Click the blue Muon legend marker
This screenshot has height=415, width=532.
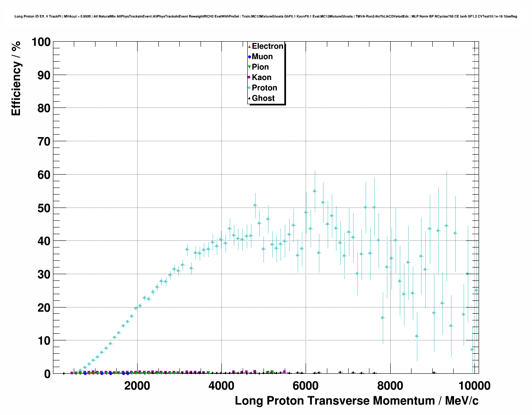click(249, 57)
